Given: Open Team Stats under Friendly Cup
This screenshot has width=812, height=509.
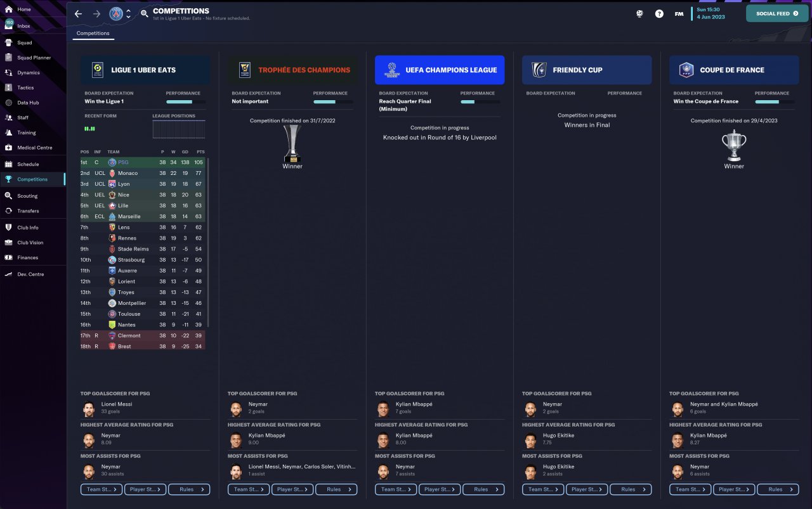Looking at the screenshot, I should pyautogui.click(x=543, y=489).
